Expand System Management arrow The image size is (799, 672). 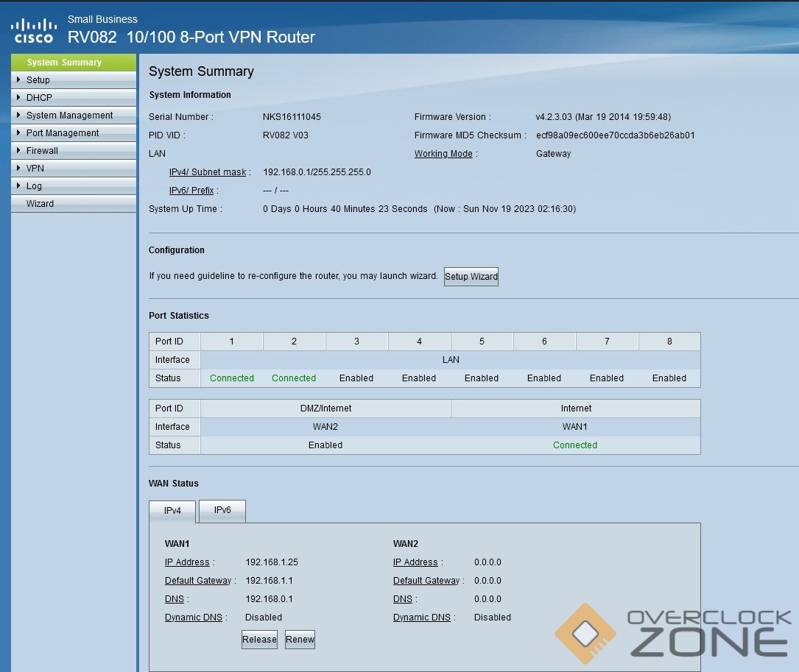(18, 115)
